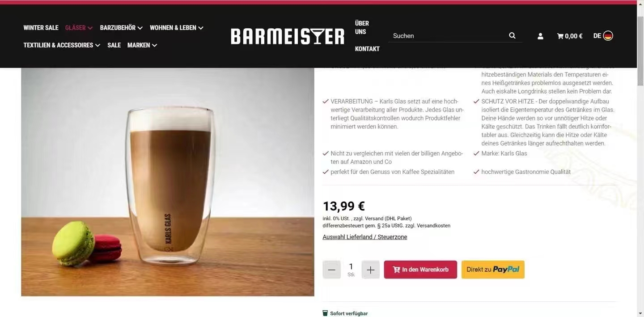Open the Marken dropdown
The width and height of the screenshot is (644, 317).
[x=142, y=45]
